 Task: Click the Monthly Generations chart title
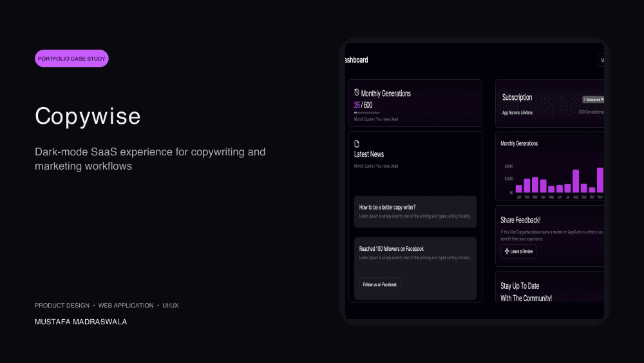click(x=519, y=144)
